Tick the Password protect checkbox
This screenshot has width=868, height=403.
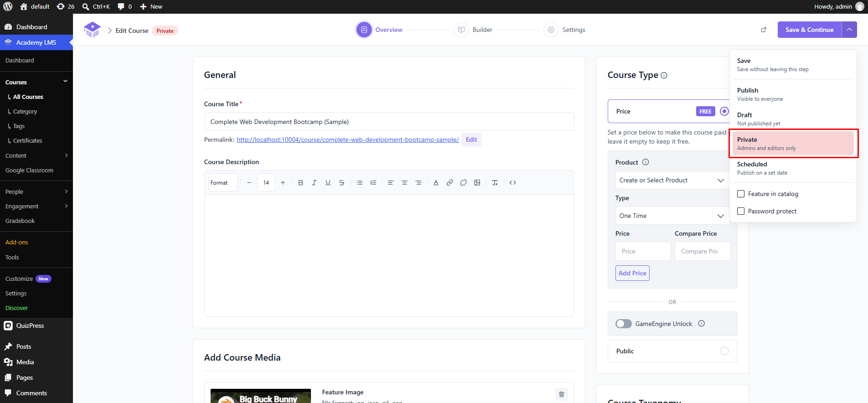click(741, 211)
